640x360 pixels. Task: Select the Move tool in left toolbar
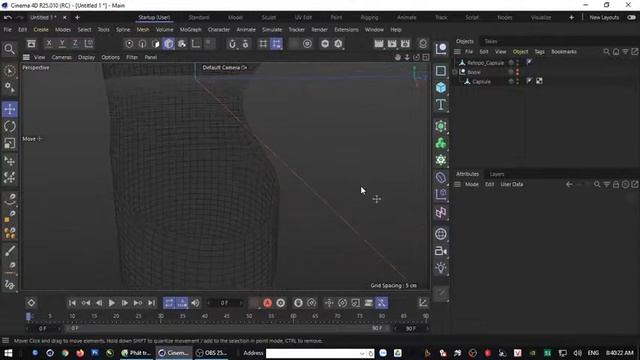tap(10, 109)
